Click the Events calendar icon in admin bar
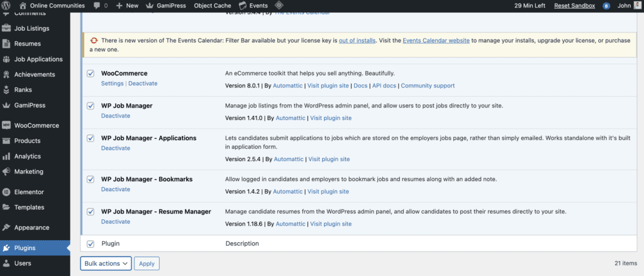The height and width of the screenshot is (276, 644). [244, 6]
